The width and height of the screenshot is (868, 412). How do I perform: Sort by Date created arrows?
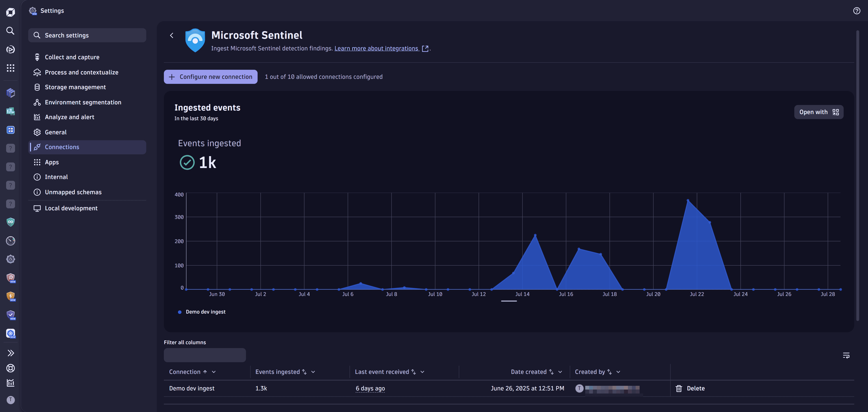coord(551,371)
